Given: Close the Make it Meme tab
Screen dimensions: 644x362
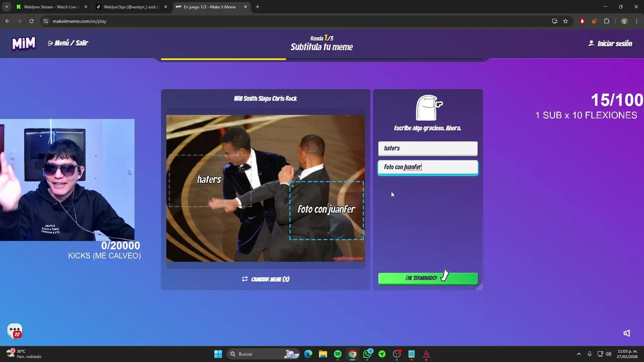Looking at the screenshot, I should 246,7.
